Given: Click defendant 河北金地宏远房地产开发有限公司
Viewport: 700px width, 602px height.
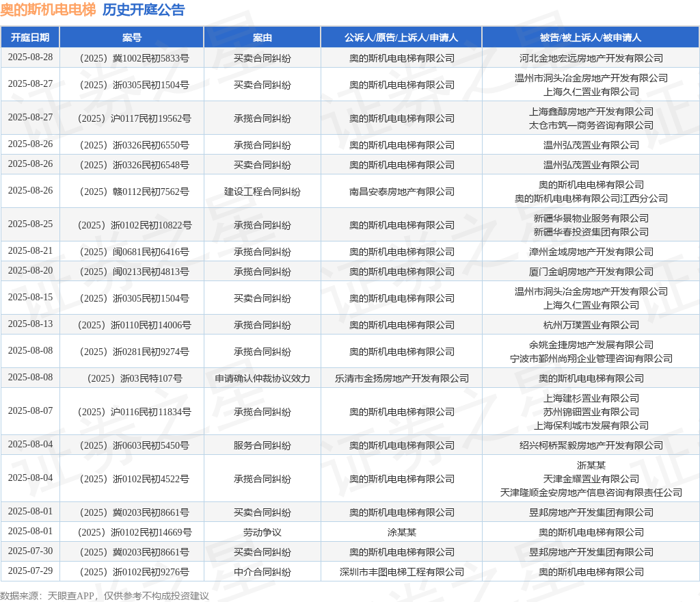Looking at the screenshot, I should point(591,58).
